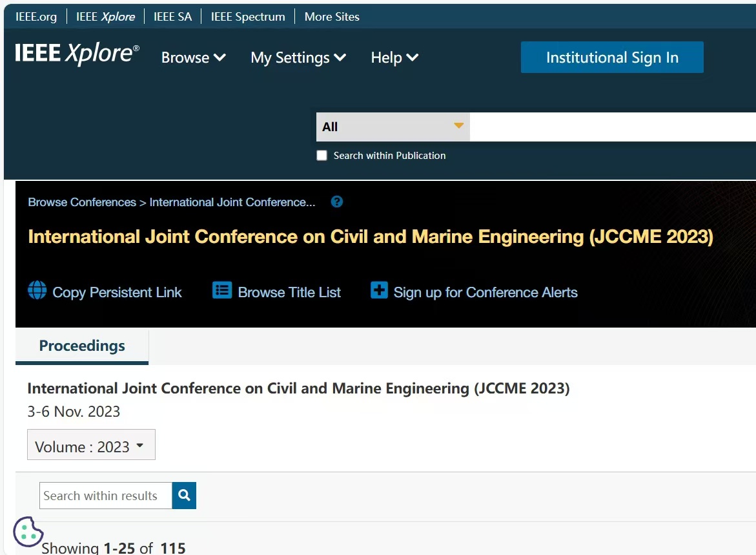The height and width of the screenshot is (555, 756).
Task: Click the Browse Title List icon
Action: pyautogui.click(x=221, y=291)
